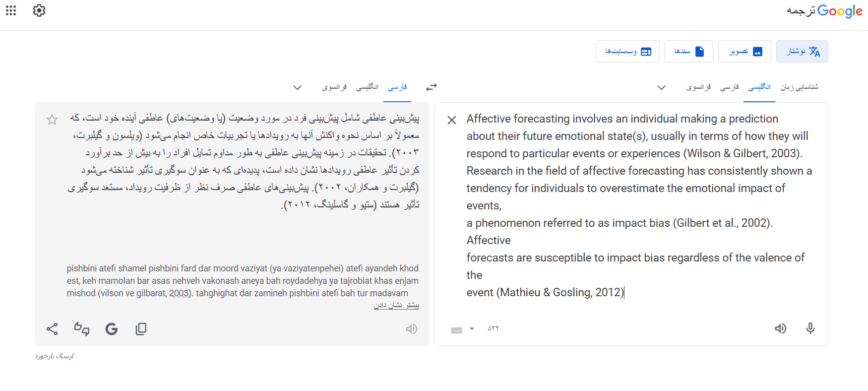The width and height of the screenshot is (868, 391).
Task: Open the virtual keyboard options dropdown
Action: pyautogui.click(x=472, y=328)
